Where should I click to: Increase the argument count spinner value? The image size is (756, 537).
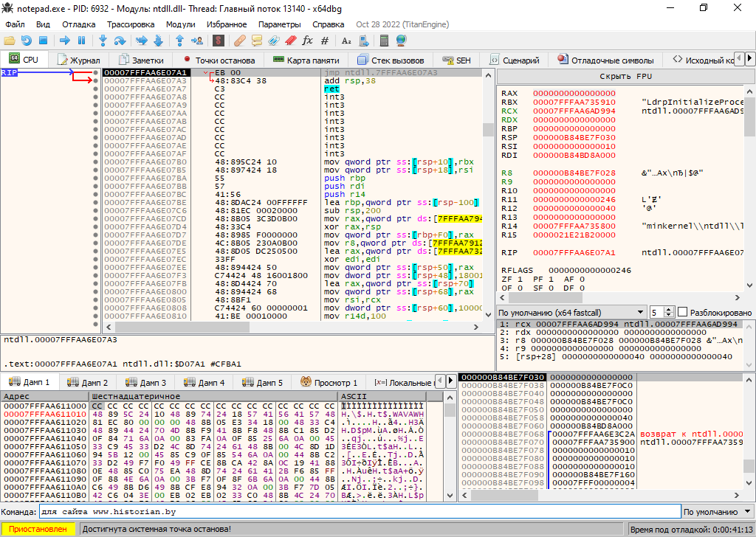click(670, 309)
